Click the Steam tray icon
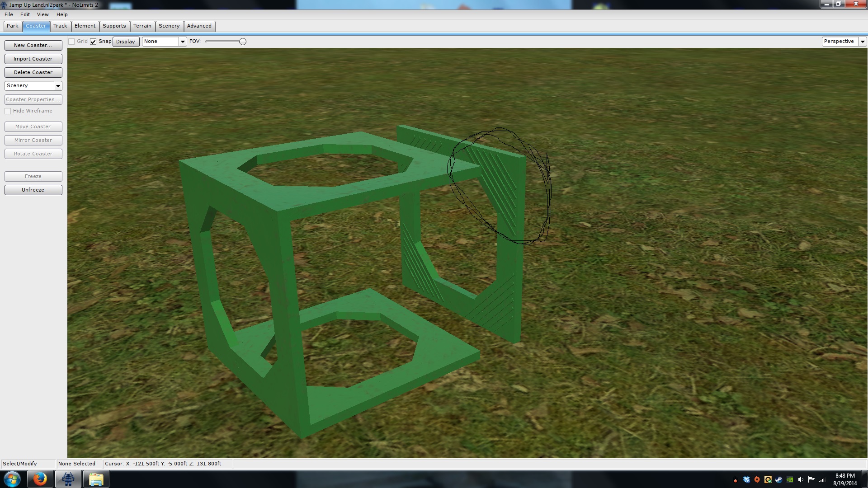Screen dimensions: 868x488 [x=779, y=479]
